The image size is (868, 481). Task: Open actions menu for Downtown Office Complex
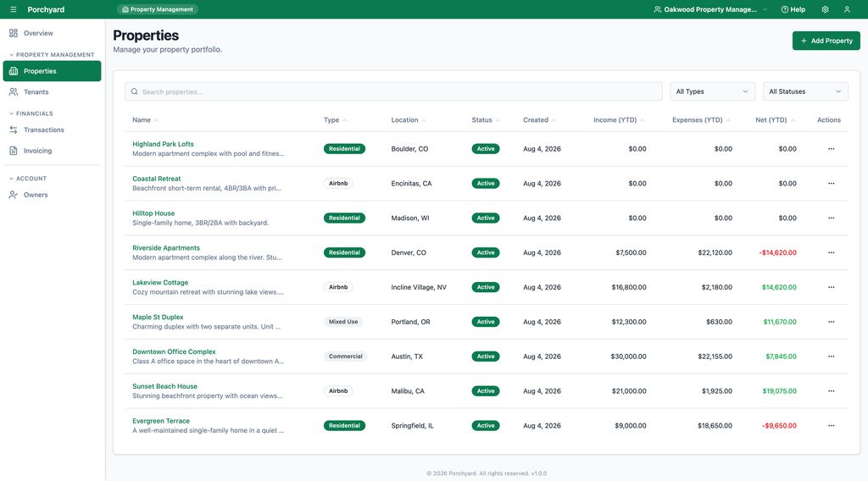831,357
